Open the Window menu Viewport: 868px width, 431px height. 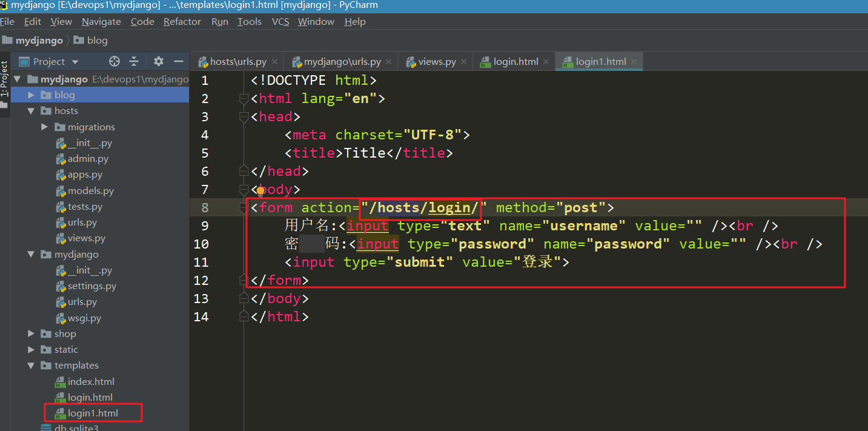pos(316,21)
